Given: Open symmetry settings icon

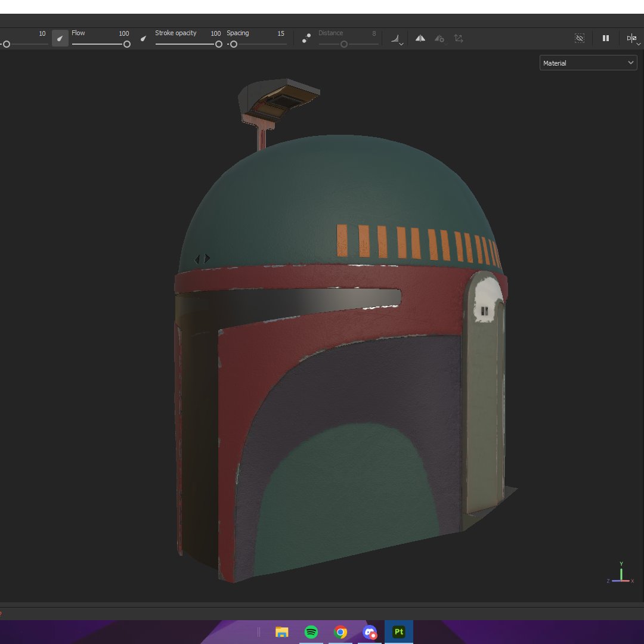Looking at the screenshot, I should tap(439, 39).
